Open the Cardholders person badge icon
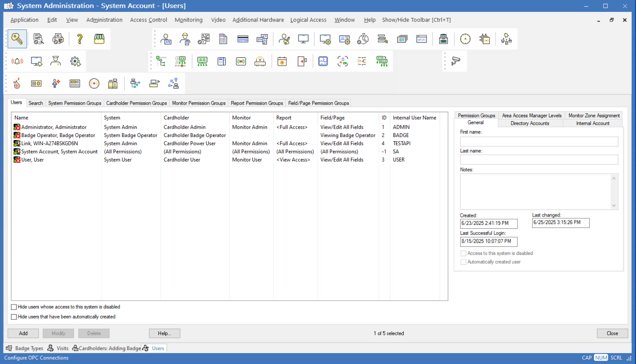This screenshot has width=636, height=364. 166,39
